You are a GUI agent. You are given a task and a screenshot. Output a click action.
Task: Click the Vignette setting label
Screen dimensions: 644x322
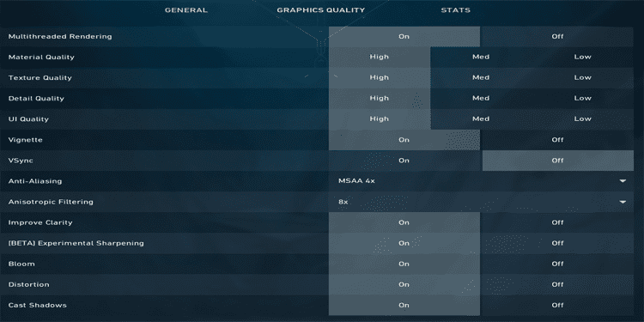[26, 140]
